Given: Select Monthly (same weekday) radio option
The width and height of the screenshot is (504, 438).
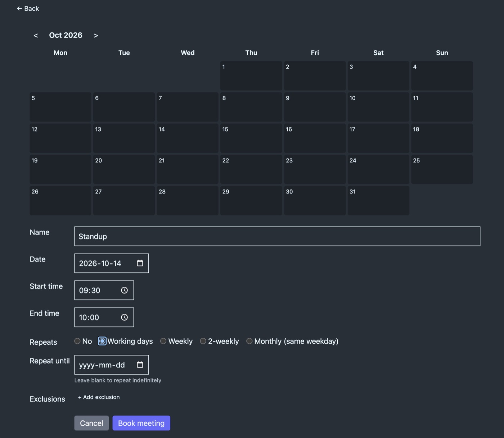Looking at the screenshot, I should coord(249,341).
